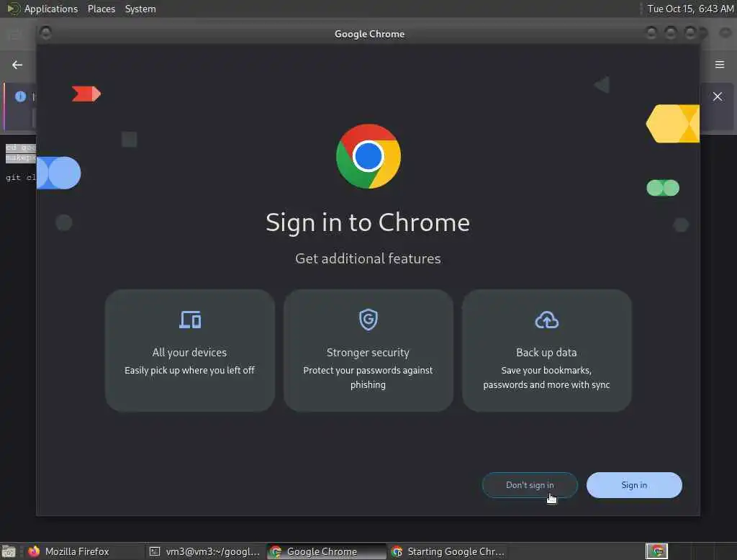Screen dimensions: 737x560
Task: Click the 'Get additional features' subtitle
Action: (x=368, y=258)
